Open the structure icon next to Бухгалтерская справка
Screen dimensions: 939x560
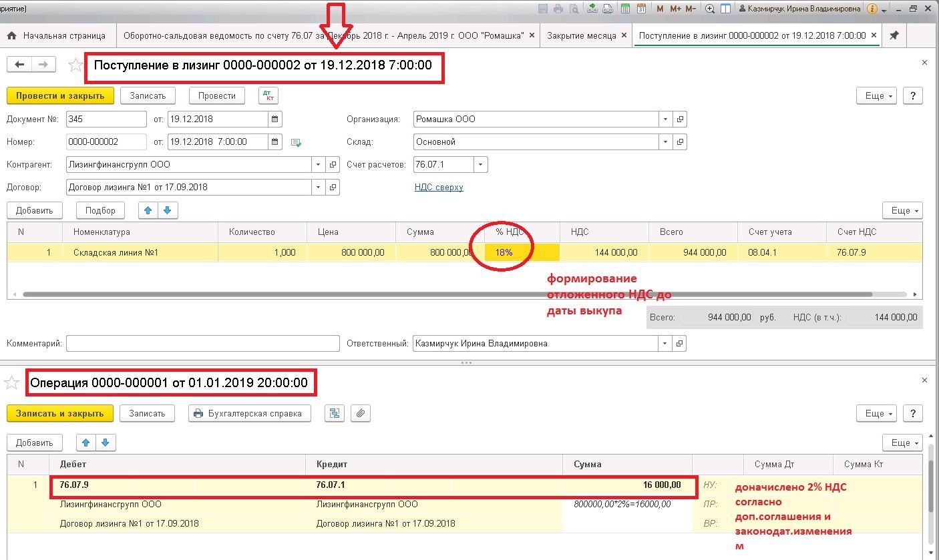click(335, 413)
